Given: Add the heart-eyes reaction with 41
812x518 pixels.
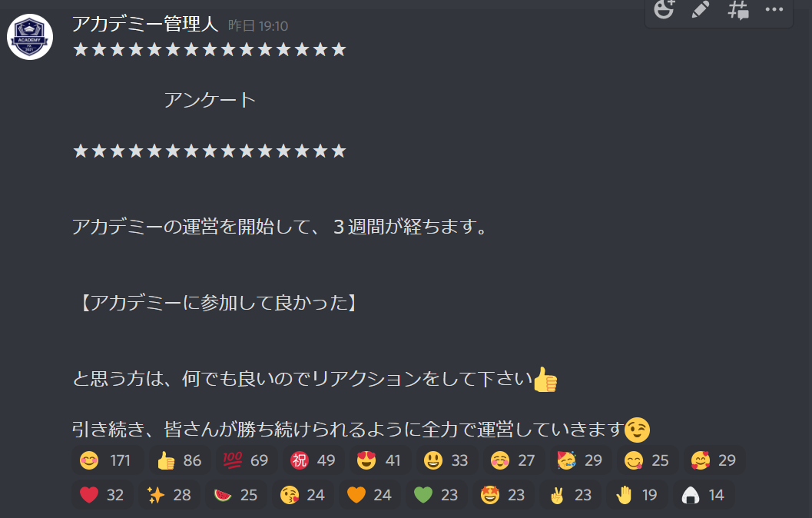Looking at the screenshot, I should (x=380, y=460).
